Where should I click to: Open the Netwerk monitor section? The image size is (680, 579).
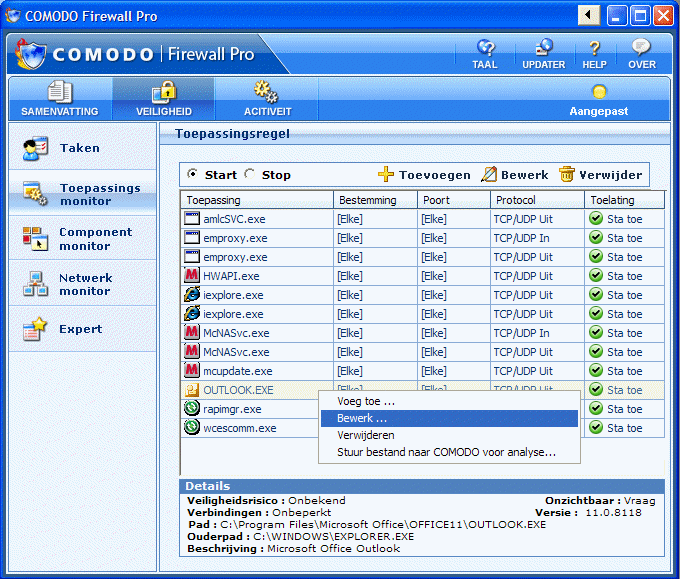pyautogui.click(x=82, y=284)
